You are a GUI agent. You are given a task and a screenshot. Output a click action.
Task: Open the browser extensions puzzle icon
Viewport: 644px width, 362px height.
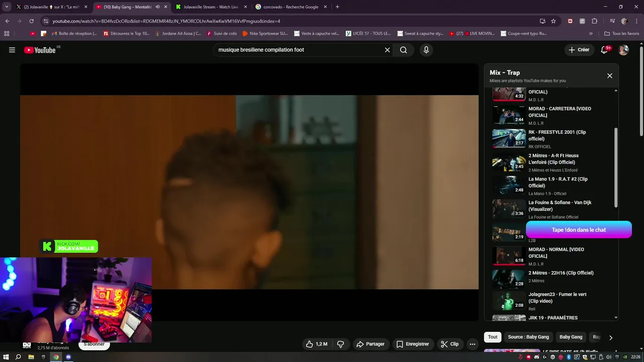(594, 21)
